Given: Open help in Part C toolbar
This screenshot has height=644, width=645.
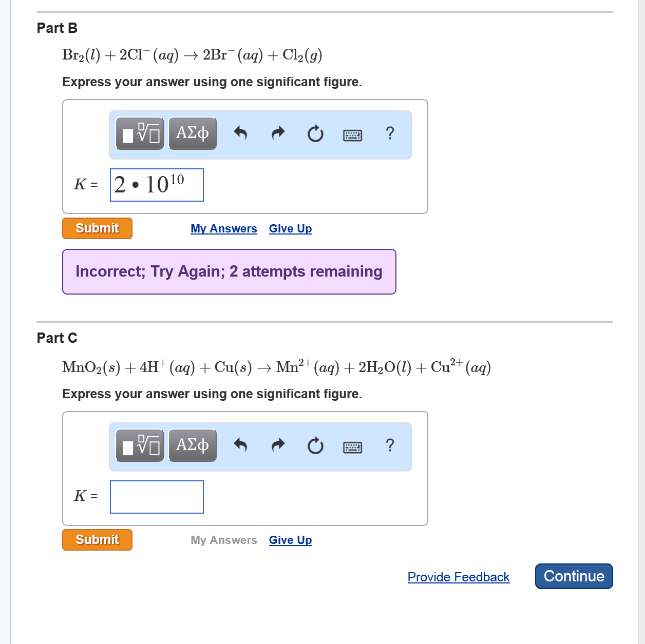Looking at the screenshot, I should (390, 445).
